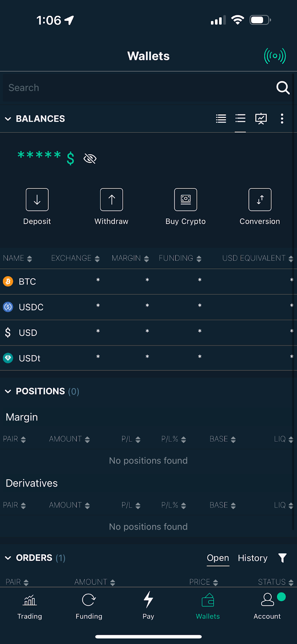
Task: Switch to the History orders tab
Action: pyautogui.click(x=252, y=558)
